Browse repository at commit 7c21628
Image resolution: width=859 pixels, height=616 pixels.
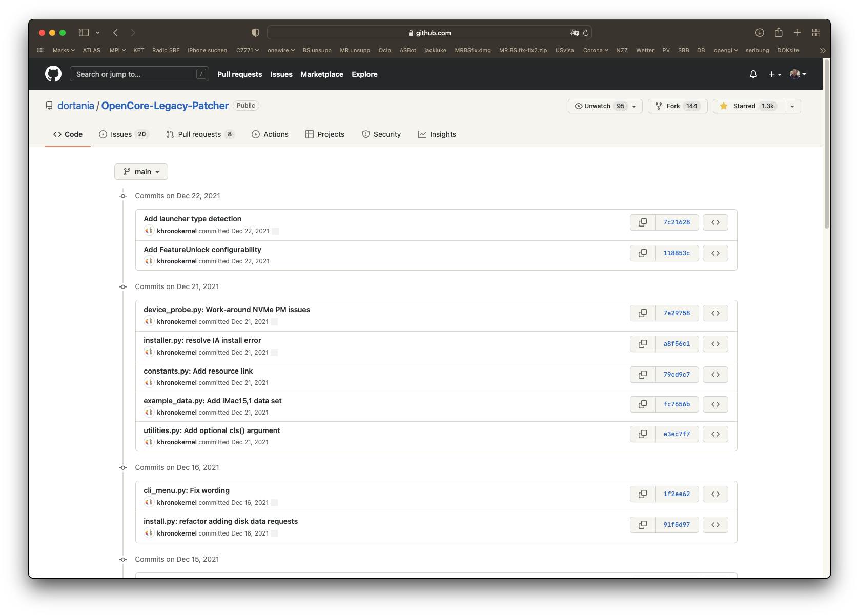[x=715, y=222]
